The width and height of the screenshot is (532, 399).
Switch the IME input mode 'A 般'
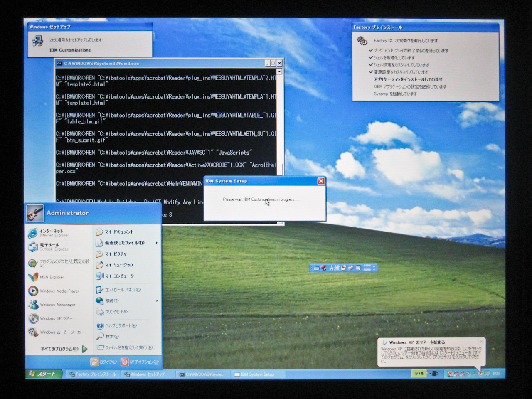tap(335, 268)
